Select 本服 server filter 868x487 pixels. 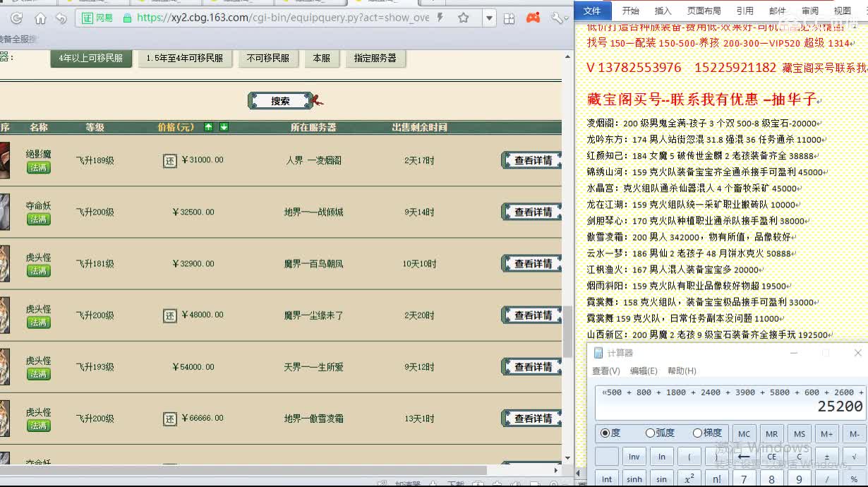click(x=322, y=59)
